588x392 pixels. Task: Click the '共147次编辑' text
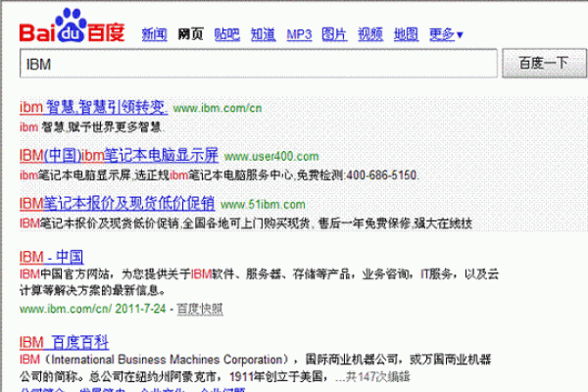(x=377, y=376)
